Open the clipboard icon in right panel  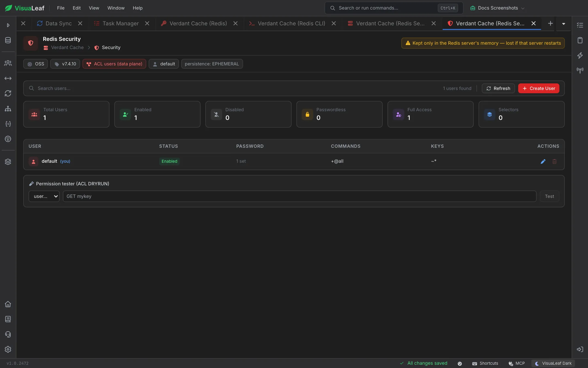(x=580, y=40)
